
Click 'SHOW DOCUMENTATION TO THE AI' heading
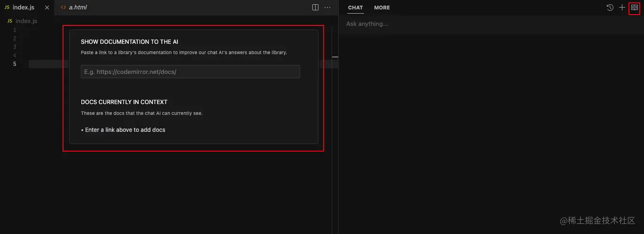coord(129,42)
